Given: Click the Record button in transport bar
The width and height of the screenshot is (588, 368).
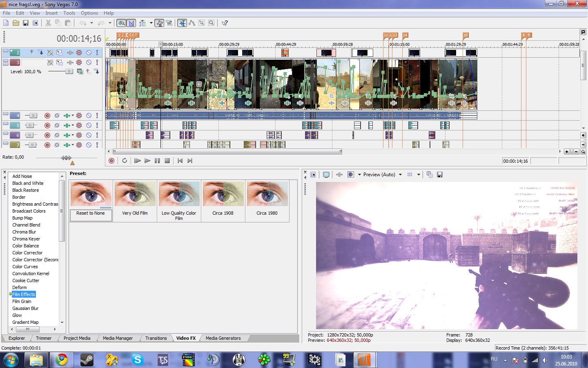Looking at the screenshot, I should (111, 161).
